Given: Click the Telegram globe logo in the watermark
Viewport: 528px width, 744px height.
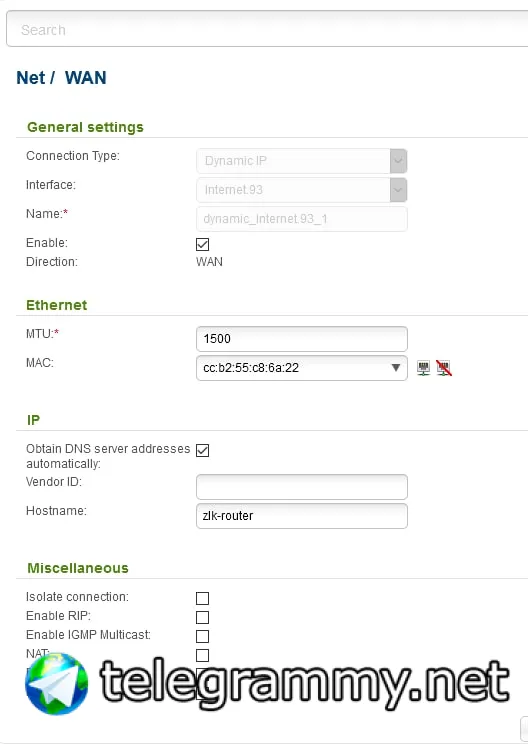Looking at the screenshot, I should click(56, 684).
